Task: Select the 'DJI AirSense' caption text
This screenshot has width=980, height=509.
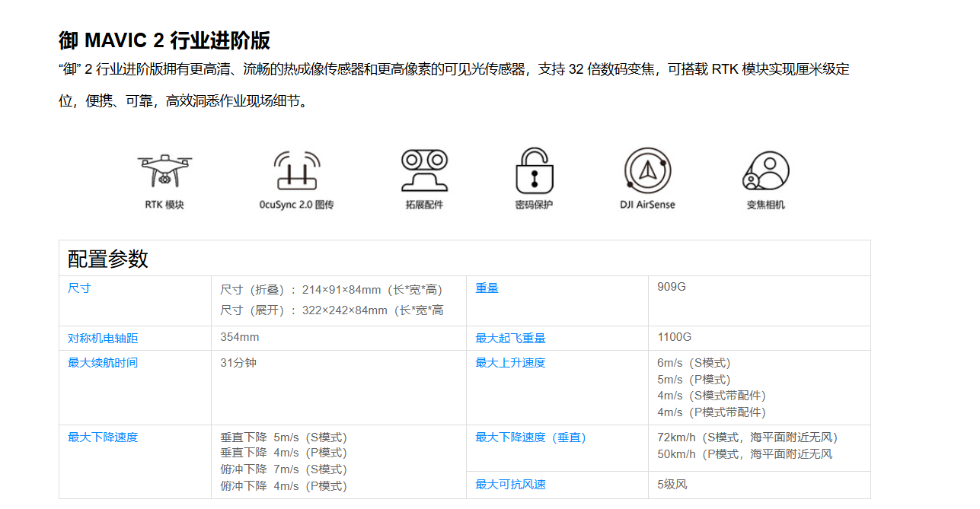Action: 647,205
